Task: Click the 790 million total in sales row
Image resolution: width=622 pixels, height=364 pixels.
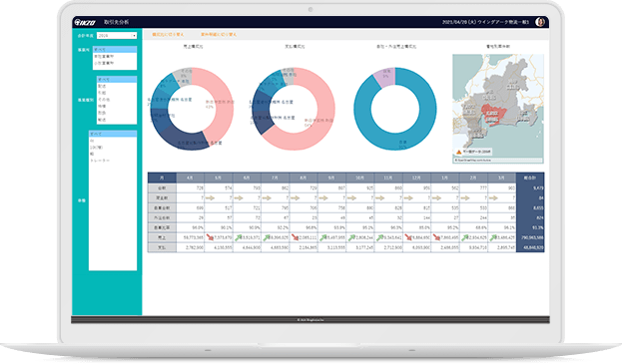Action: 533,237
